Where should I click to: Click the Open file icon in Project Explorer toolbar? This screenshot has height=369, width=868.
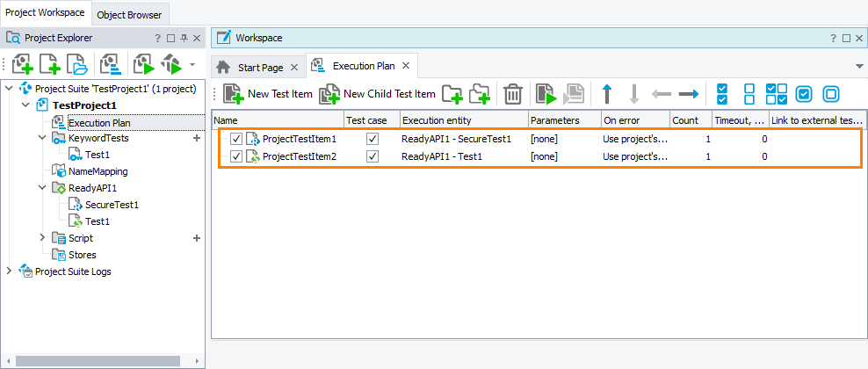pyautogui.click(x=78, y=65)
